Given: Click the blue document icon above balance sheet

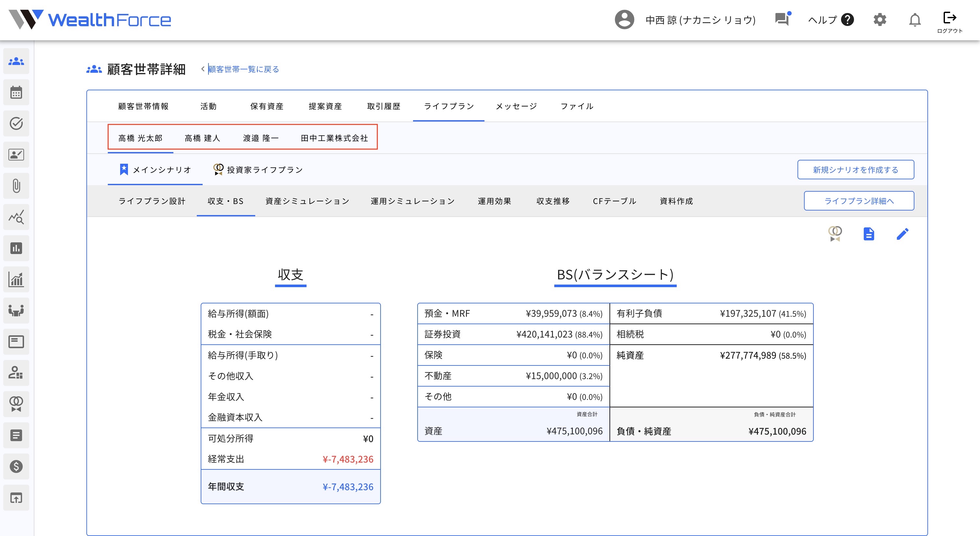Looking at the screenshot, I should (x=869, y=234).
